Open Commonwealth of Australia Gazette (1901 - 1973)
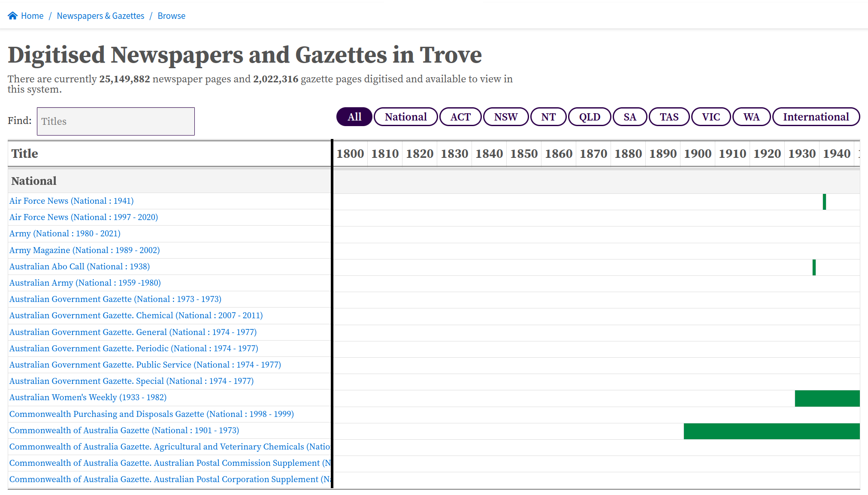 click(124, 430)
